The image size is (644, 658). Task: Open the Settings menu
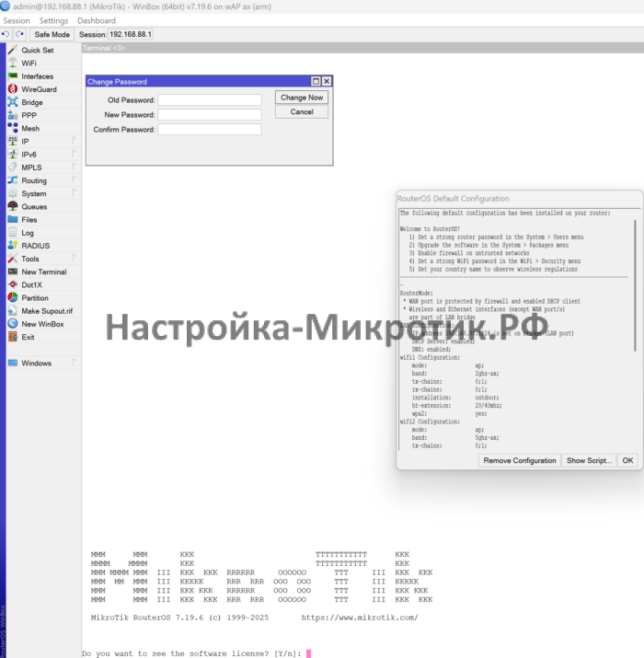pyautogui.click(x=53, y=20)
